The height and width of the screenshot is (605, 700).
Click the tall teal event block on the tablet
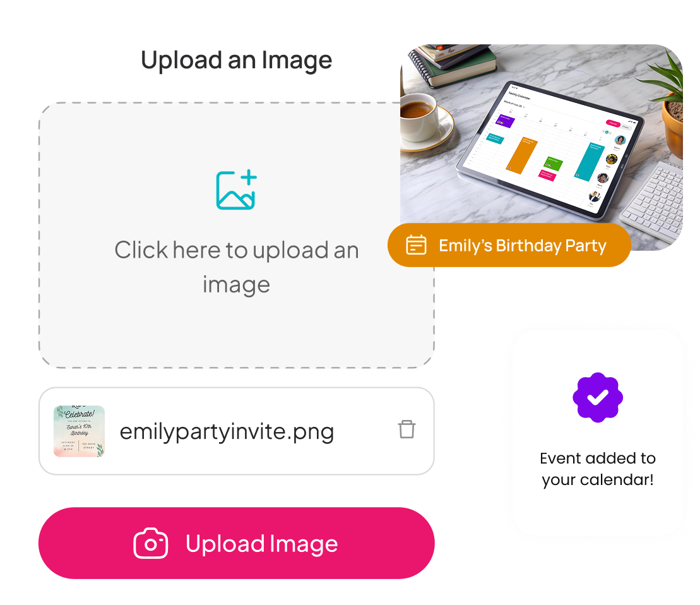pos(589,162)
